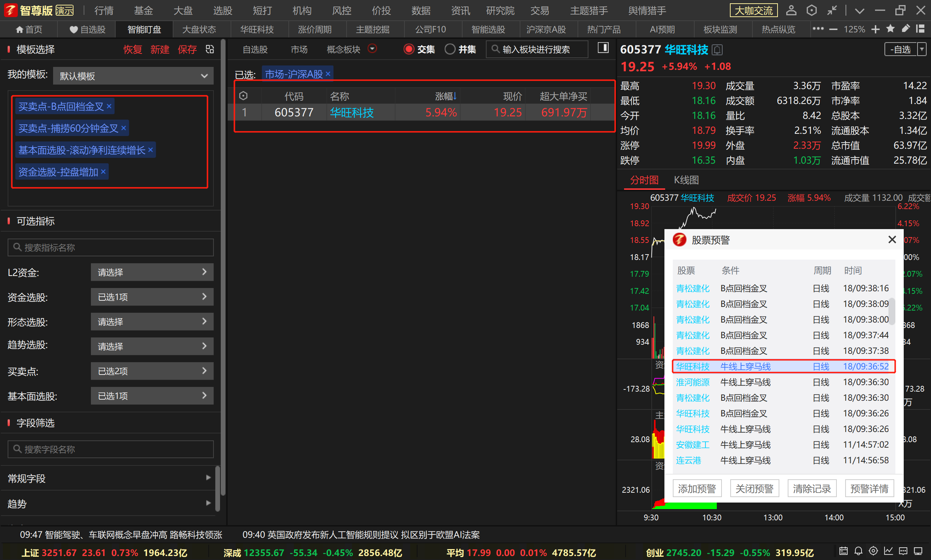Open the column settings hexagon icon in table header
Image resolution: width=931 pixels, height=560 pixels.
click(x=243, y=96)
